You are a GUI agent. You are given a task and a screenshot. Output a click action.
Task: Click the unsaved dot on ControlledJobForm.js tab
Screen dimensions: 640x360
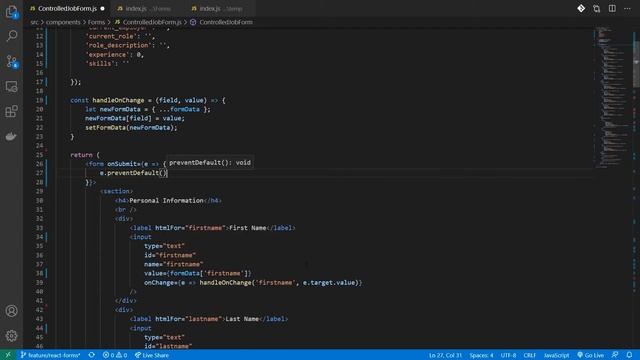pyautogui.click(x=102, y=9)
